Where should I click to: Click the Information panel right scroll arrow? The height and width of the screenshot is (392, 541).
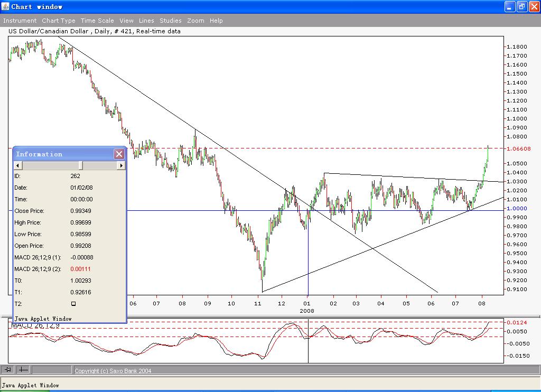tap(121, 166)
